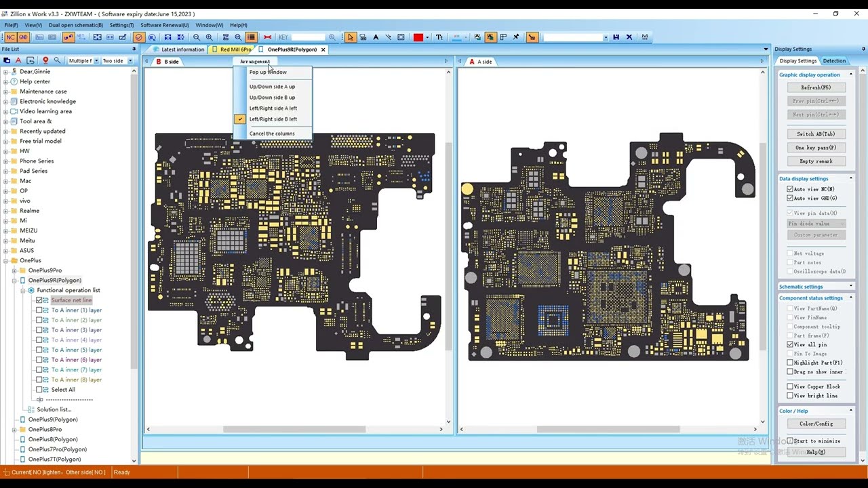The image size is (868, 488).
Task: Click the zoom out magnifier icon
Action: [x=197, y=37]
